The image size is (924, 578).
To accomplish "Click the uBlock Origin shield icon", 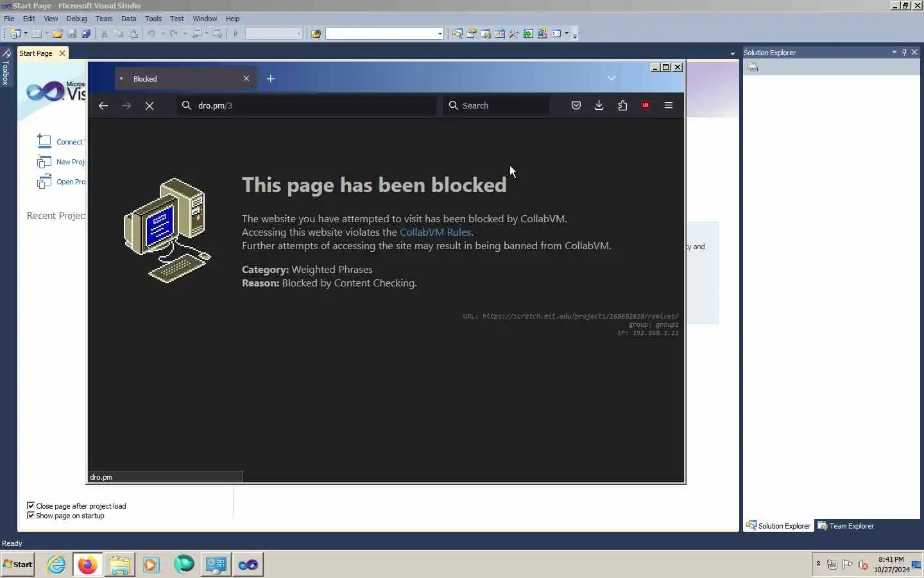I will coord(646,105).
